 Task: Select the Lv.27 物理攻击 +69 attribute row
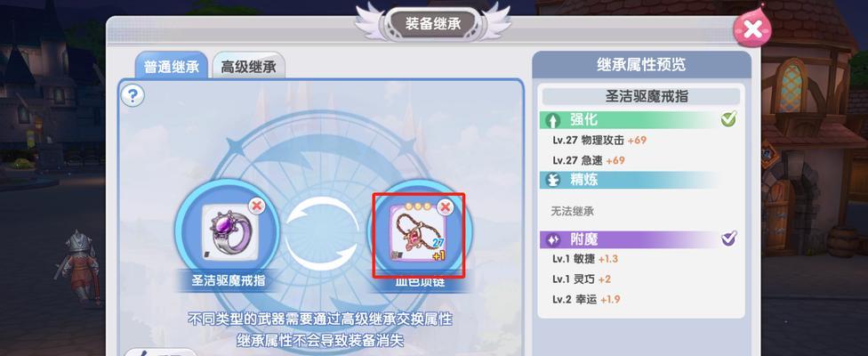599,140
